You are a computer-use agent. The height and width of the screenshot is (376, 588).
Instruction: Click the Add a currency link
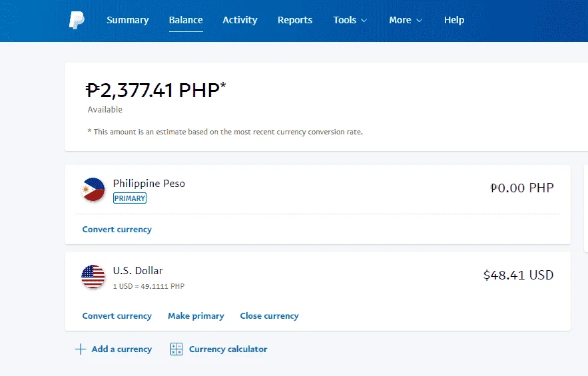click(x=121, y=349)
